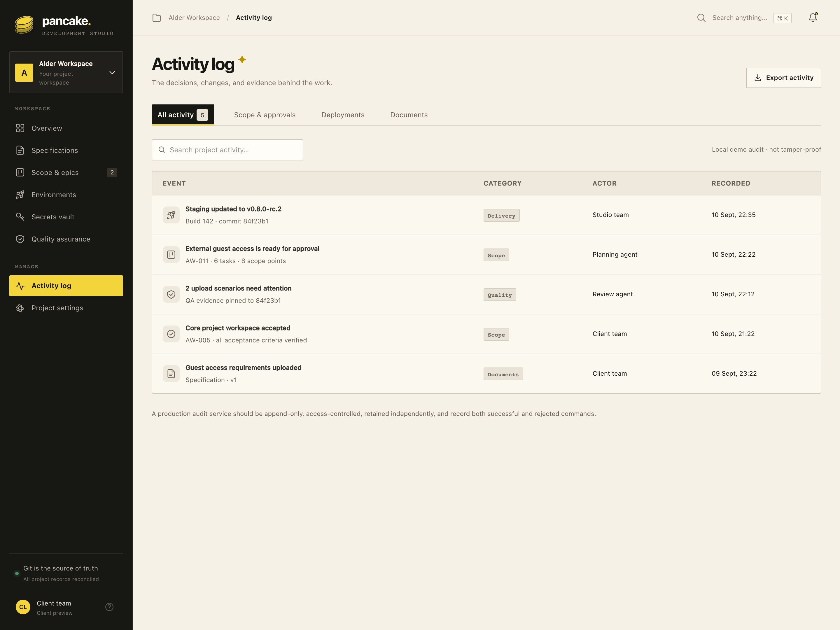Click the Quality assurance shield icon
This screenshot has width=840, height=630.
point(20,239)
